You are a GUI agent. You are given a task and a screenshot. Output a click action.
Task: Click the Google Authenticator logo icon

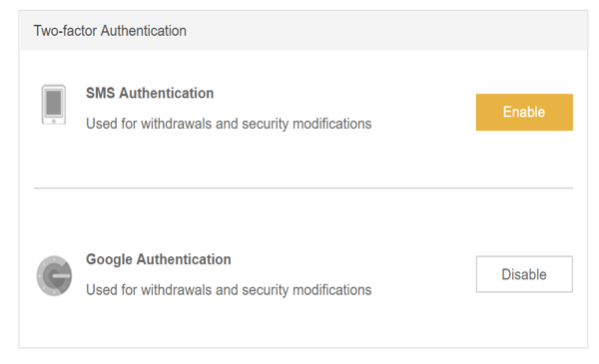(x=54, y=276)
